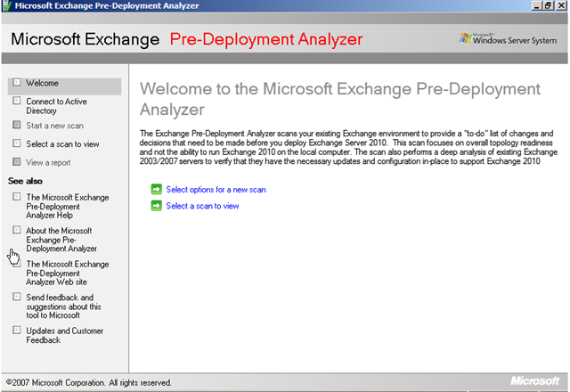Click the bullet icon beside Updates and Customer Feedback
This screenshot has width=570, height=392.
click(17, 331)
